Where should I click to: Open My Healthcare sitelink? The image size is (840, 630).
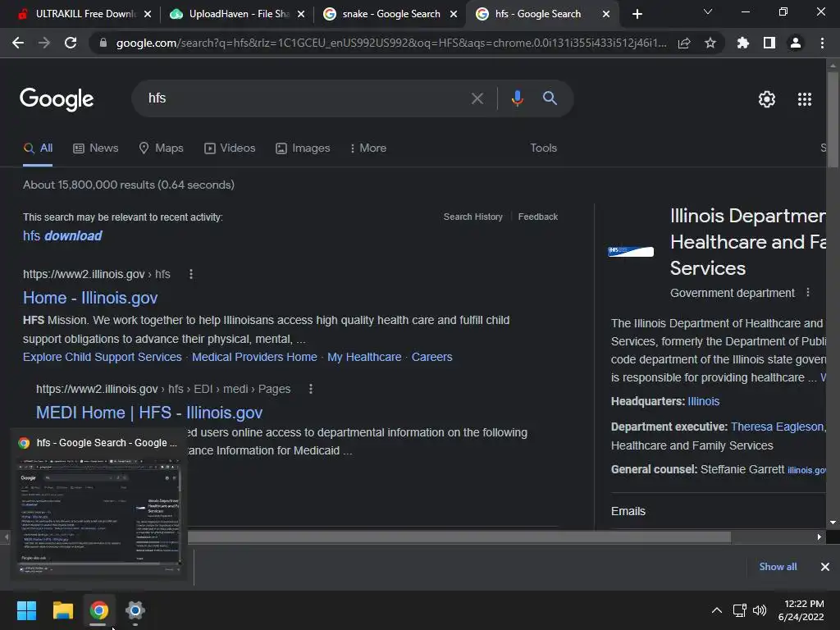pyautogui.click(x=364, y=357)
